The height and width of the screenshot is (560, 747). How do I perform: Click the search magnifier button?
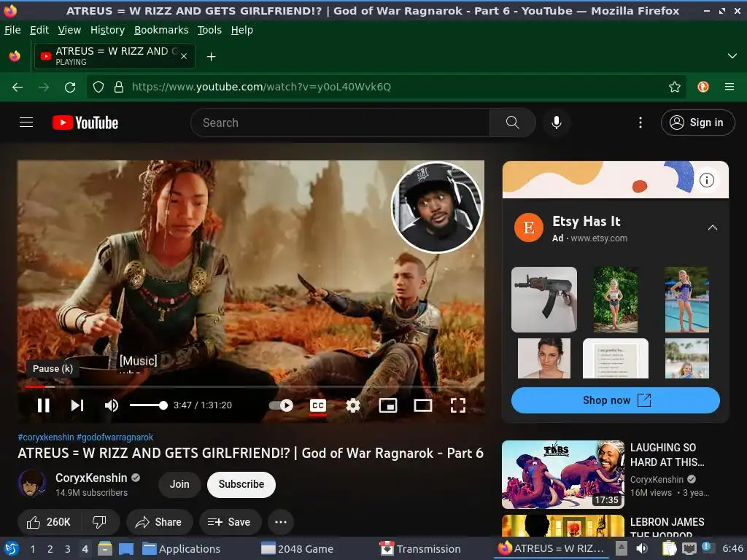(513, 122)
